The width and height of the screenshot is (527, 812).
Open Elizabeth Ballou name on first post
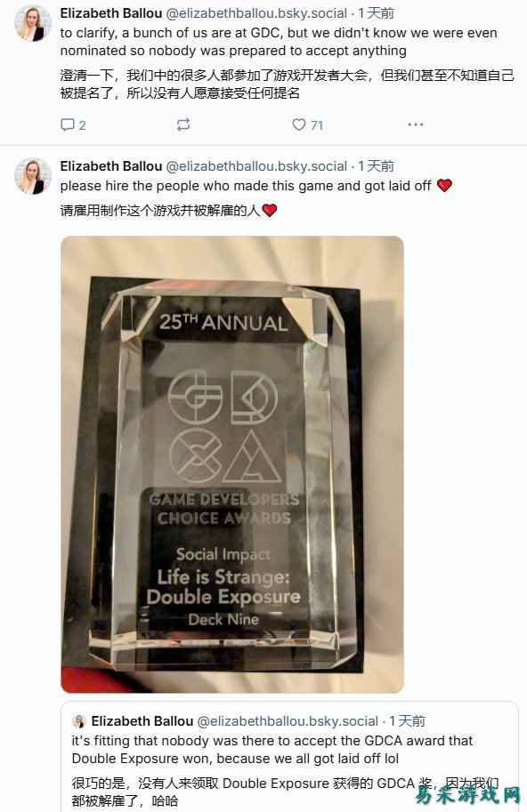111,13
